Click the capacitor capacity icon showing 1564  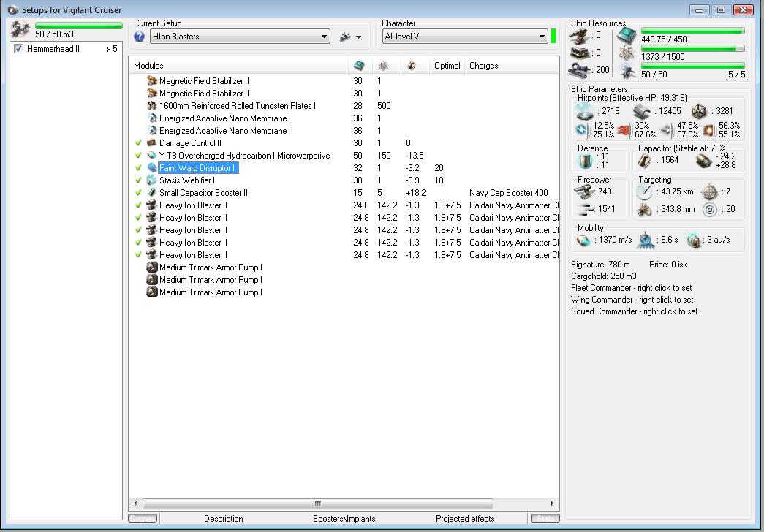click(x=645, y=161)
